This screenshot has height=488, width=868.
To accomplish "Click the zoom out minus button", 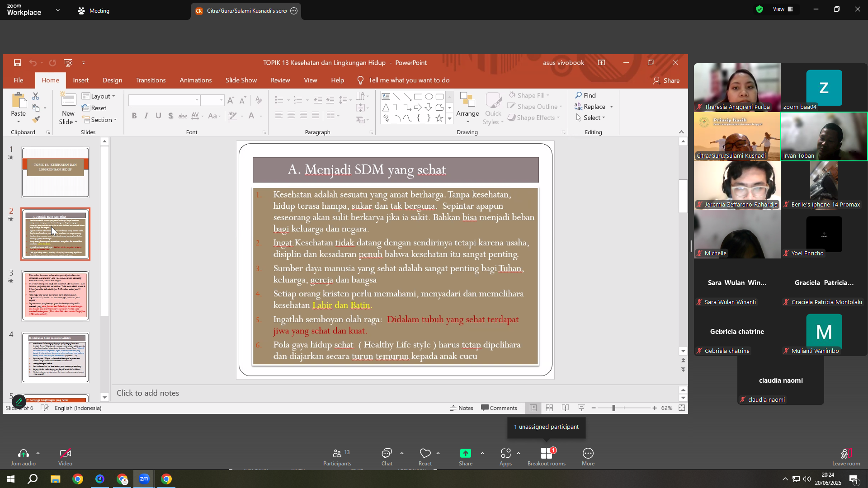I will coord(594,408).
